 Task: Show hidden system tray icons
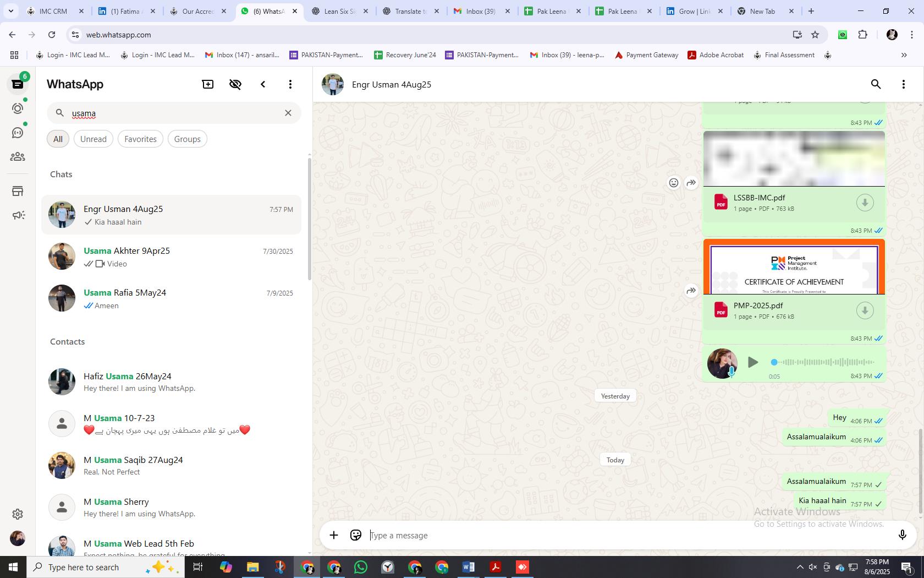[800, 567]
